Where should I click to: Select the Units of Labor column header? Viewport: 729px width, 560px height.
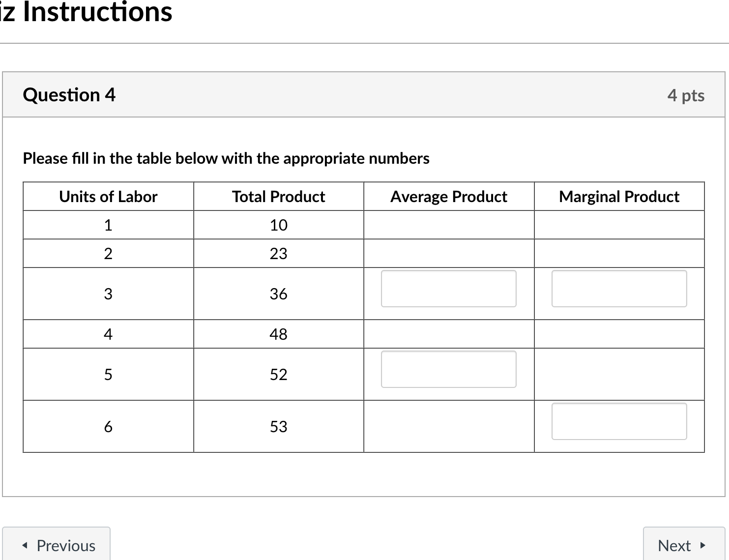108,196
